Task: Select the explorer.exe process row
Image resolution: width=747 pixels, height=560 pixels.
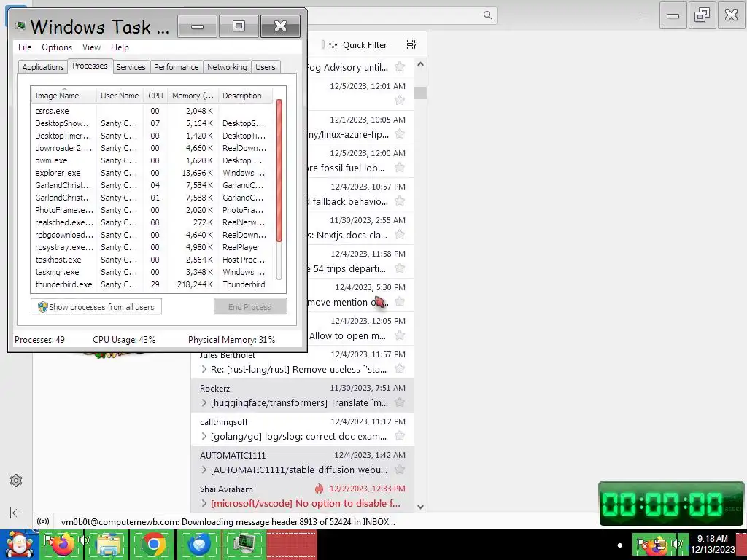Action: pos(152,173)
